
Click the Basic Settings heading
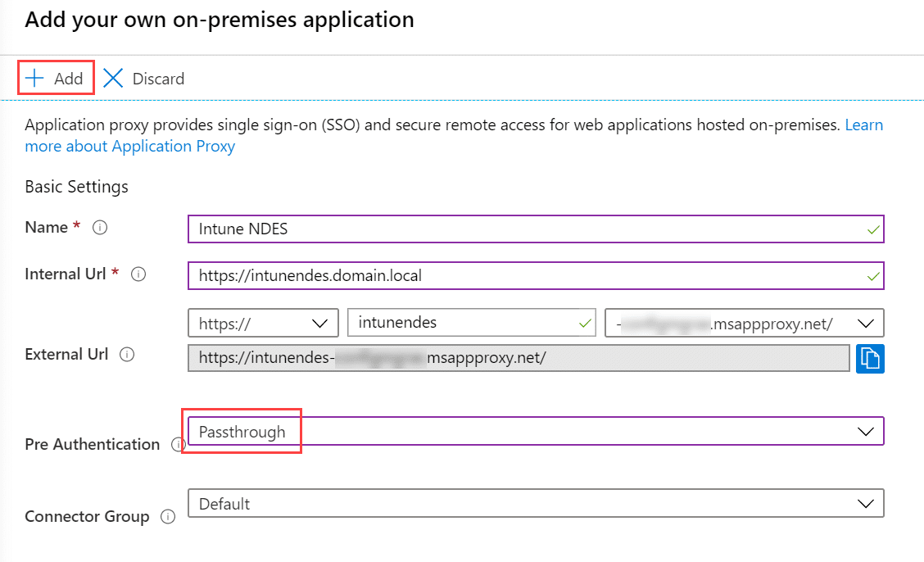click(77, 187)
